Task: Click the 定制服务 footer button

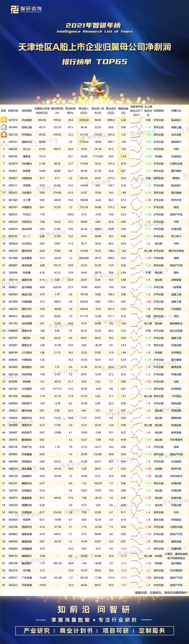Action: (x=152, y=630)
